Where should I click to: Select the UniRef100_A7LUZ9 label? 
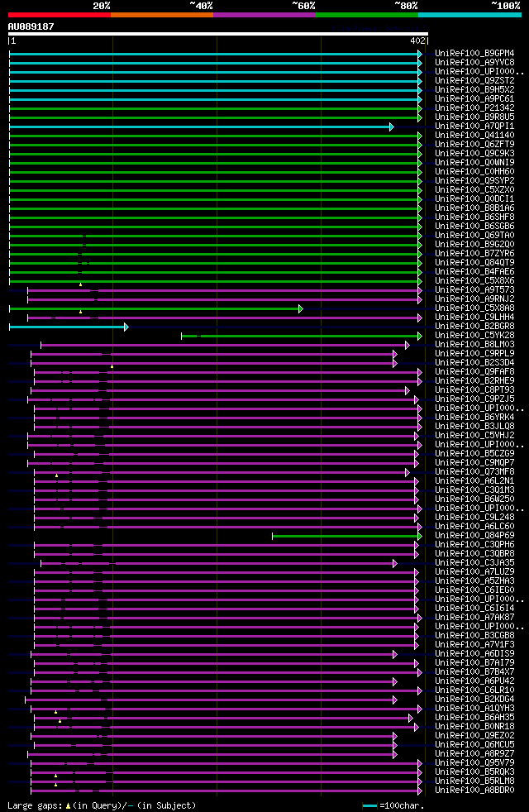[474, 571]
